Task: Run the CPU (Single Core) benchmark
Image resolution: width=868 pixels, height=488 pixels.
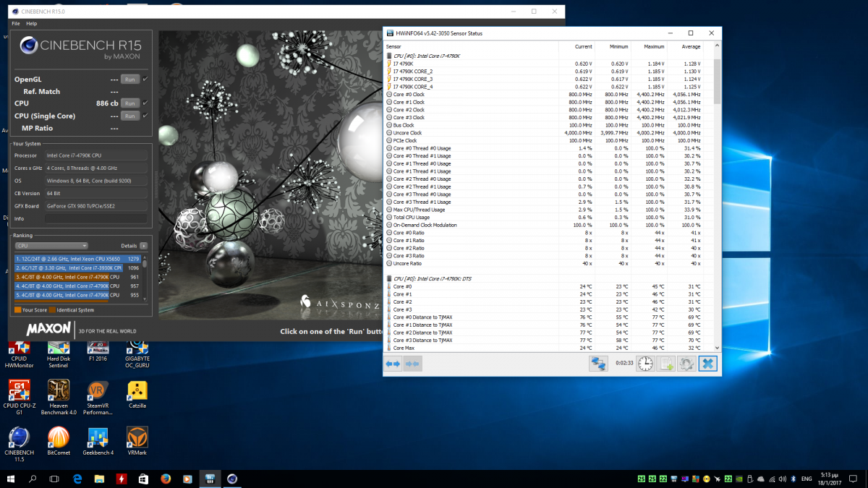Action: 129,116
